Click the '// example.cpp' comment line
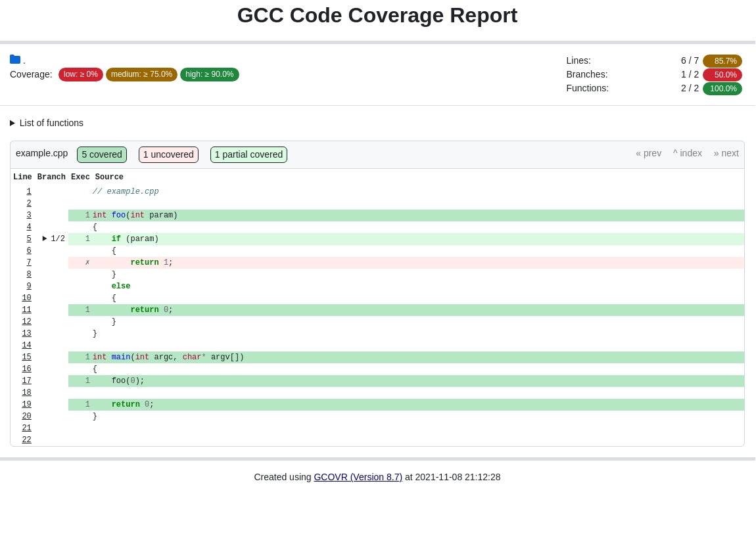The width and height of the screenshot is (756, 542). coord(126,191)
